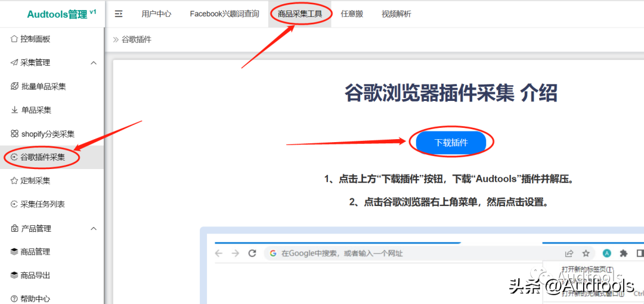
Task: Click the Audtools A extension icon
Action: coord(607,253)
